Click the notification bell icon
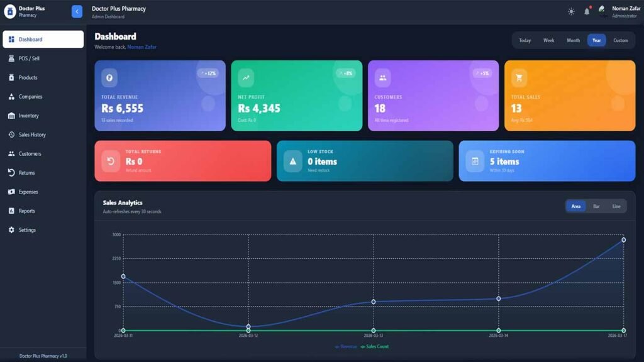Viewport: 644px width, 362px height. 587,11
